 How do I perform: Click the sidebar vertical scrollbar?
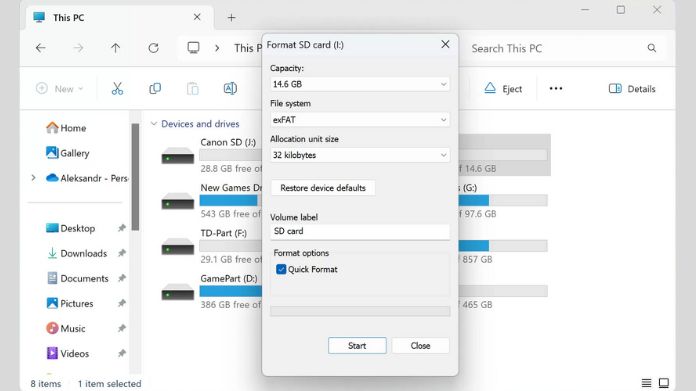click(x=135, y=177)
